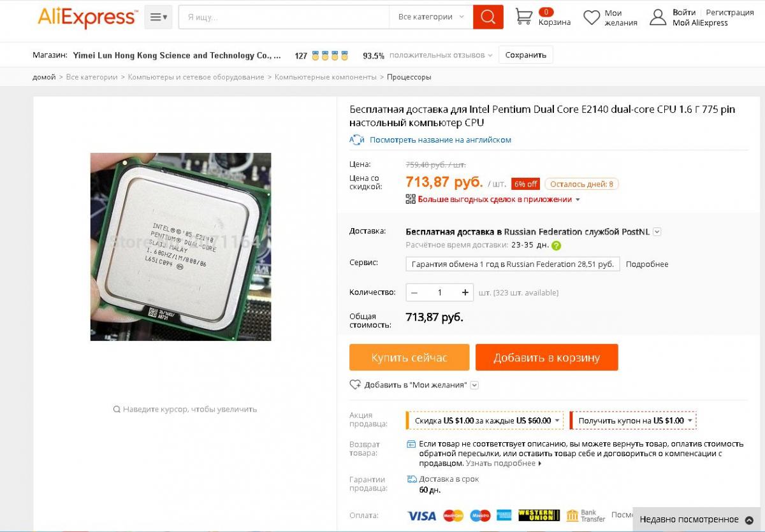Click the orange search magnifier button
The width and height of the screenshot is (765, 532).
coord(488,17)
